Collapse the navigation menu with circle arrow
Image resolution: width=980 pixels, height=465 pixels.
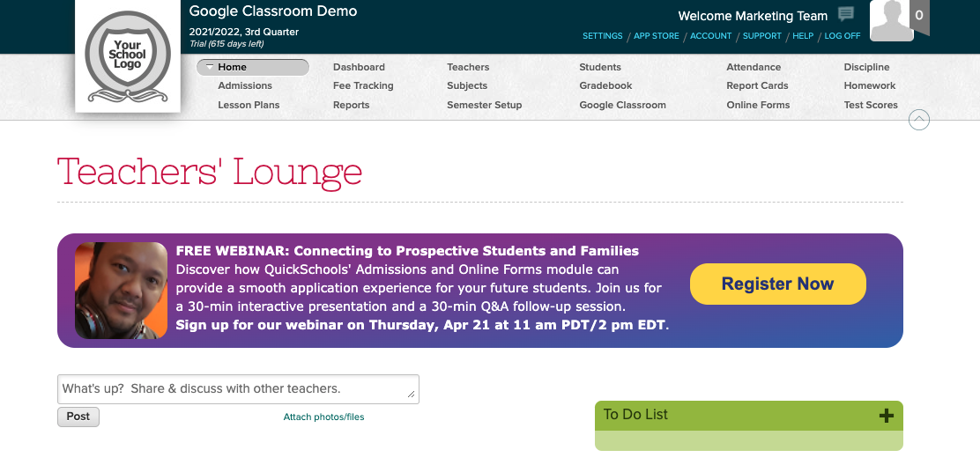coord(919,120)
